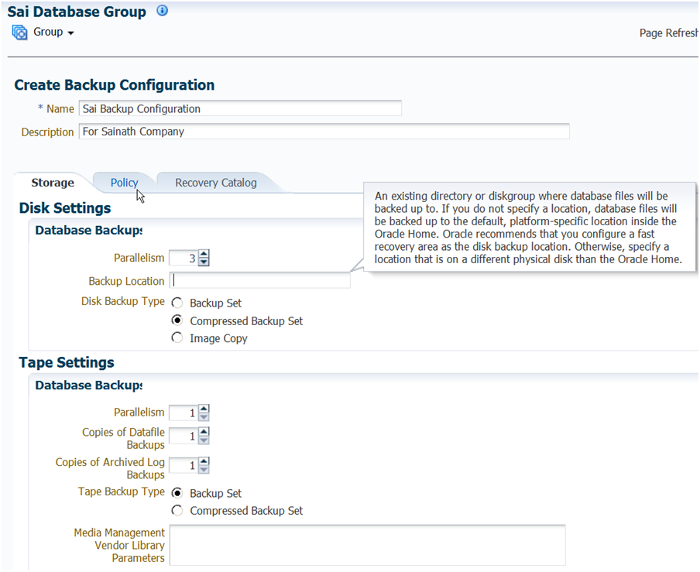The image size is (700, 572).
Task: Increase tape Parallelism value
Action: point(204,408)
